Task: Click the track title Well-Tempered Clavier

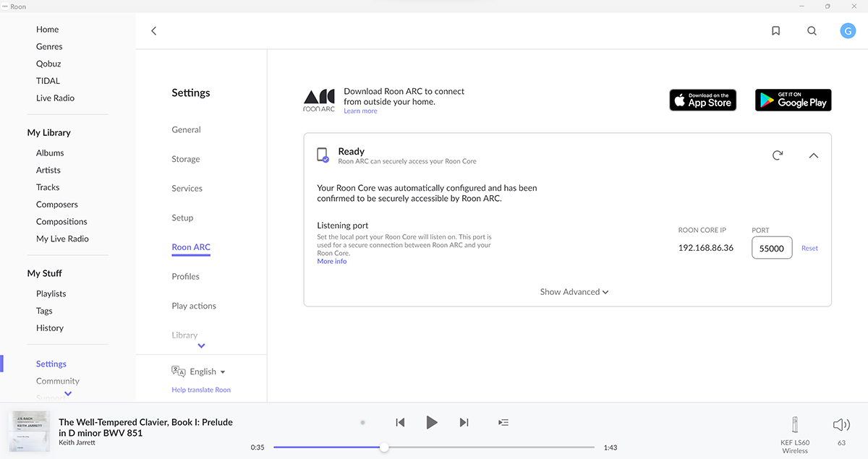Action: point(145,427)
